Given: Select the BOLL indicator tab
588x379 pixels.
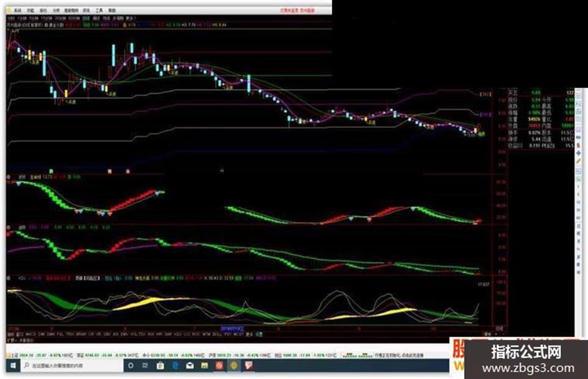Looking at the screenshot, I should (x=217, y=334).
